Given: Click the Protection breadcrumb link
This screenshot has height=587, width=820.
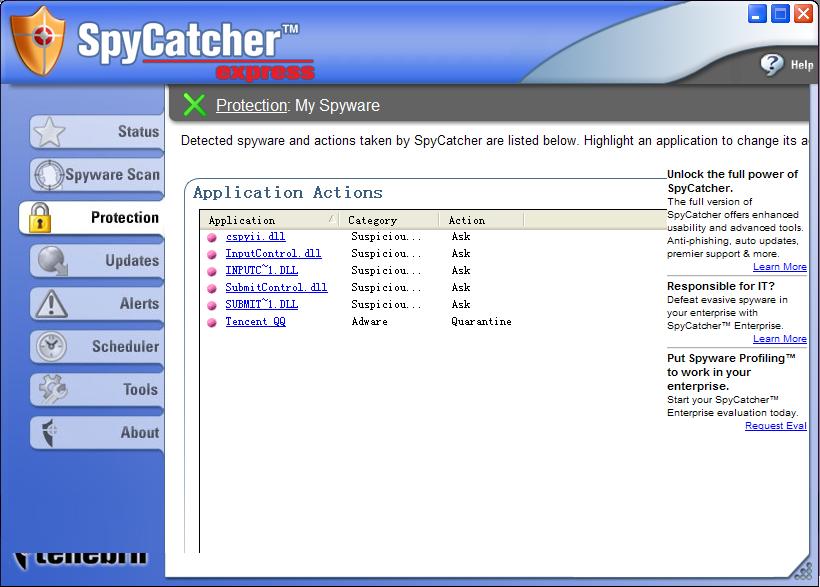Looking at the screenshot, I should [x=252, y=105].
